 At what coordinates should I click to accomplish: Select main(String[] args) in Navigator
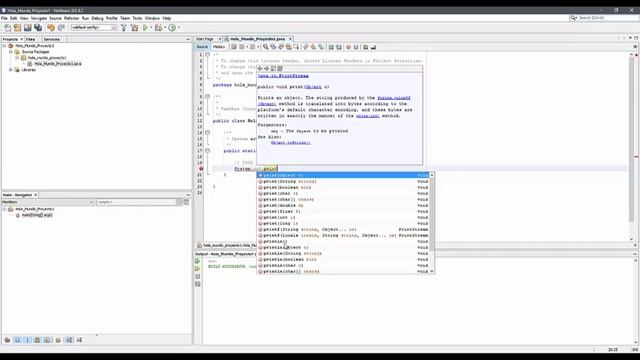pyautogui.click(x=37, y=215)
